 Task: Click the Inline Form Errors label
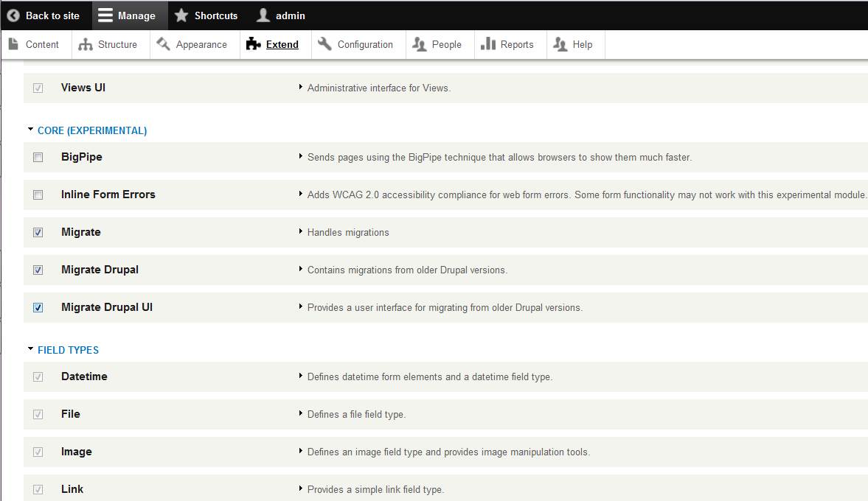click(108, 194)
